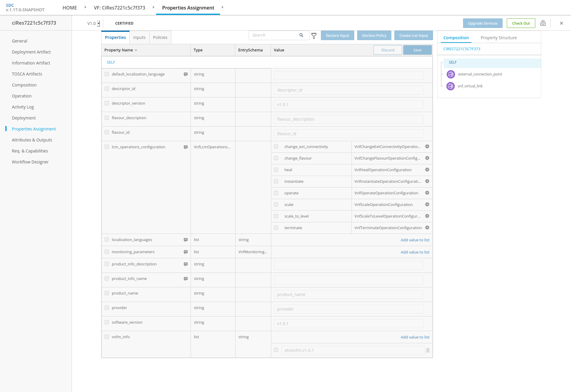Show comment for product_info_description property
The width and height of the screenshot is (571, 392).
pyautogui.click(x=186, y=264)
